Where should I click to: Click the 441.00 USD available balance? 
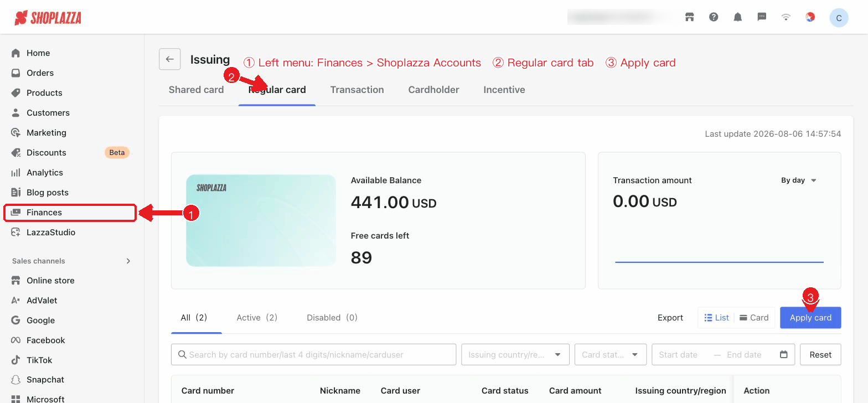(394, 203)
